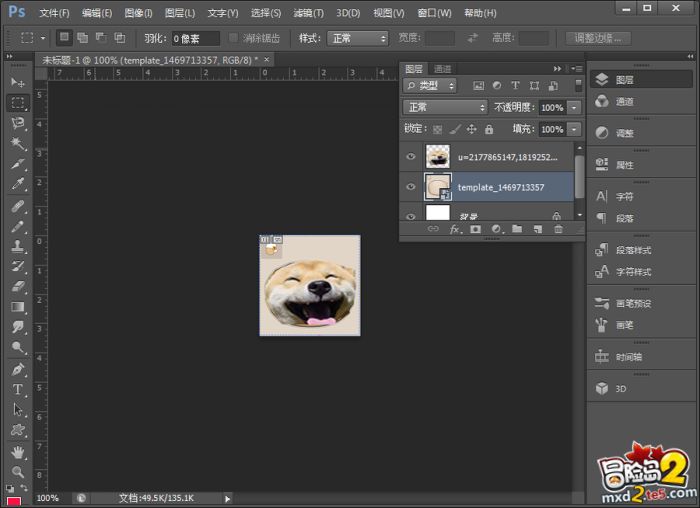Image resolution: width=700 pixels, height=508 pixels.
Task: Enable the anti-alias checkbox
Action: tap(233, 38)
